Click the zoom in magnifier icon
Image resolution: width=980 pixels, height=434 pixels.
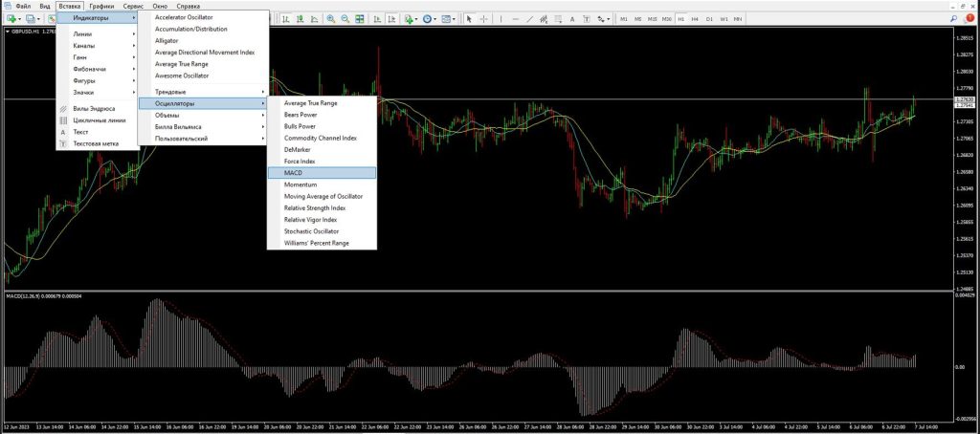point(331,18)
